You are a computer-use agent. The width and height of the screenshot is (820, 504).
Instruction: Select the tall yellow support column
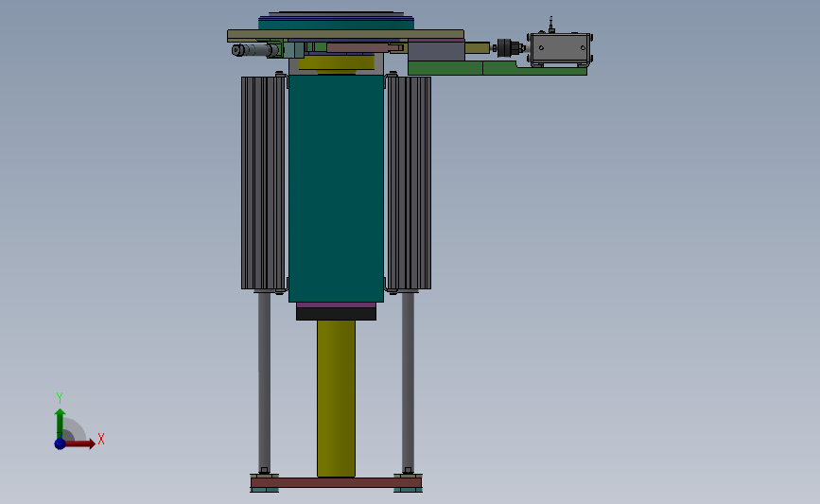[x=336, y=398]
